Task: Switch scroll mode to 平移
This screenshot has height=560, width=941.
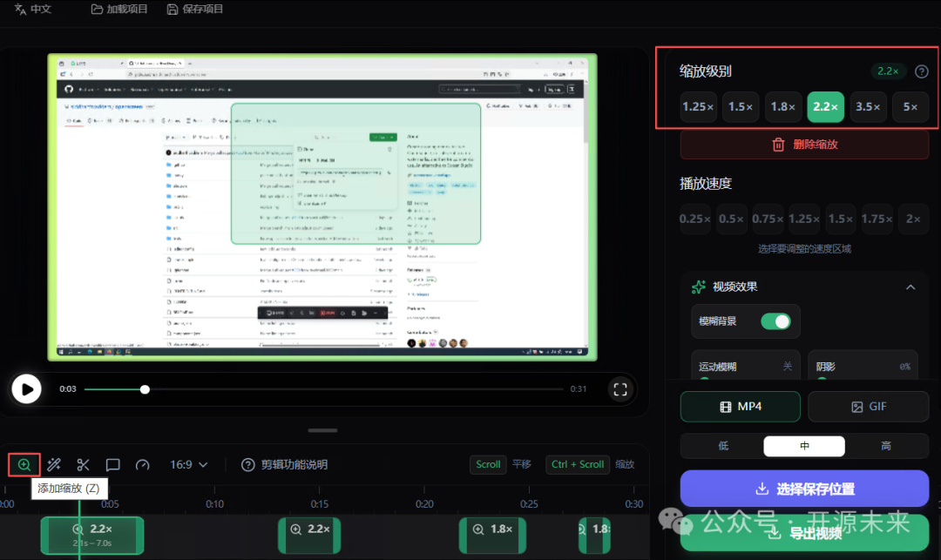Action: [x=521, y=464]
